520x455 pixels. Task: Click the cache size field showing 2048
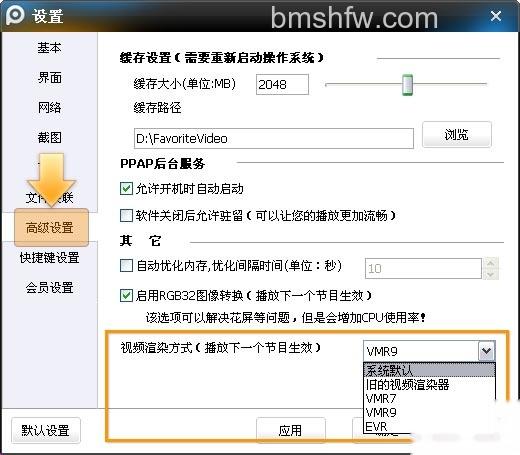click(282, 85)
